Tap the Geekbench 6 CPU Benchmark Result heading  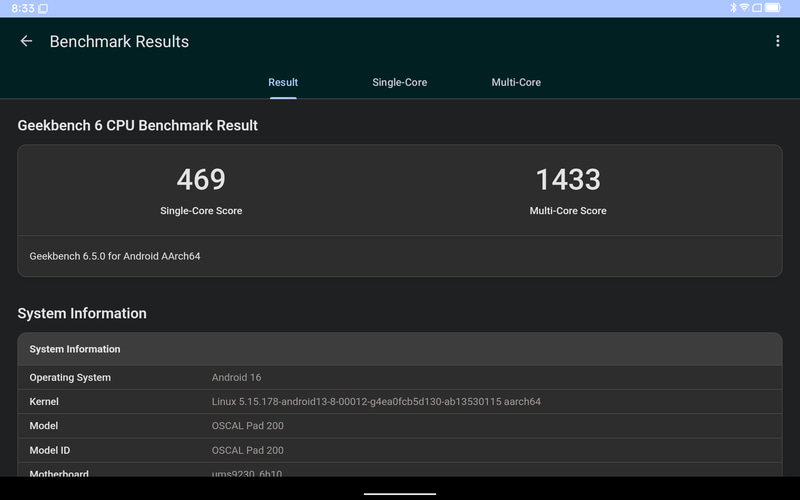pos(137,126)
